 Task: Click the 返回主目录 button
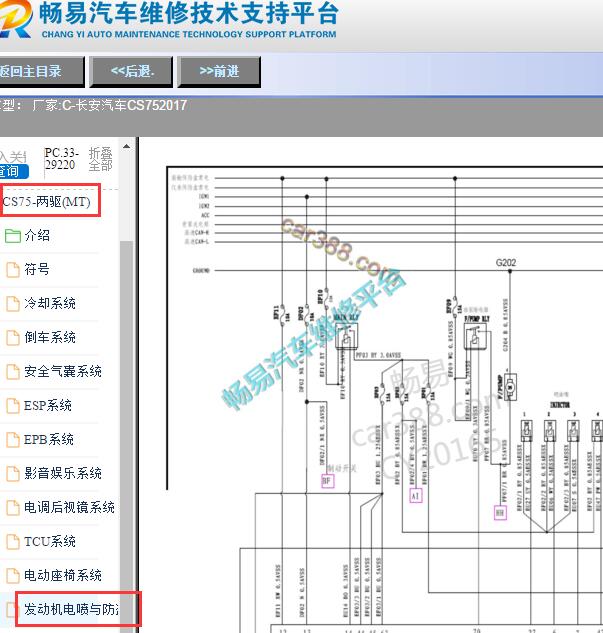click(41, 72)
